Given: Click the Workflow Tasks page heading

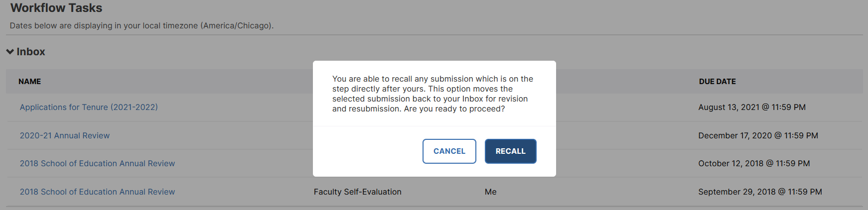Looking at the screenshot, I should pyautogui.click(x=56, y=8).
